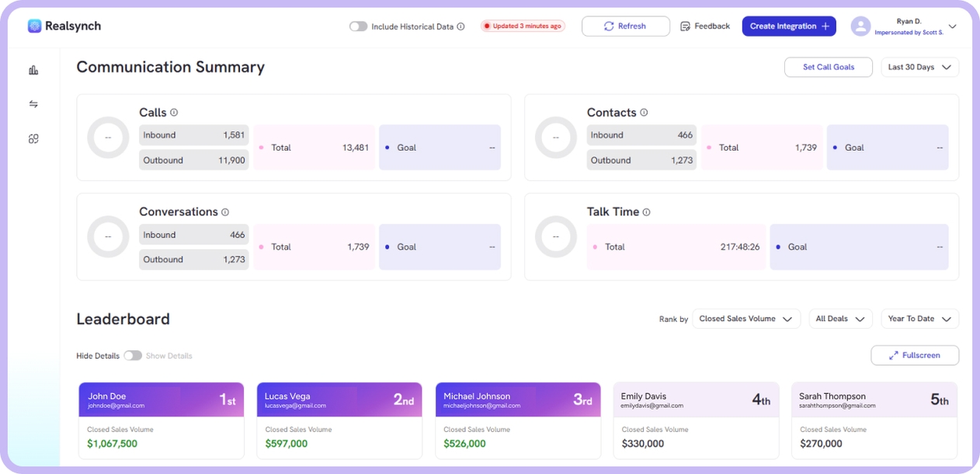Click the info icon beside Contacts

(644, 113)
